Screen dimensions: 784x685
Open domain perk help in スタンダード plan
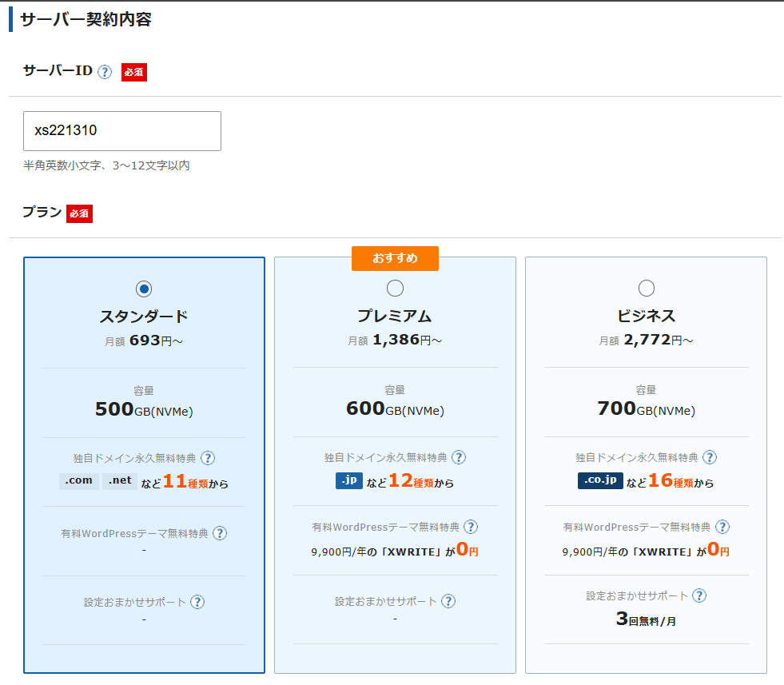tap(208, 458)
